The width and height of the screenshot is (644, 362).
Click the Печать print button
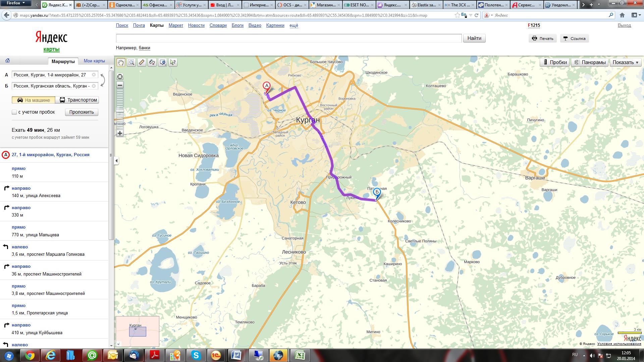tap(543, 39)
